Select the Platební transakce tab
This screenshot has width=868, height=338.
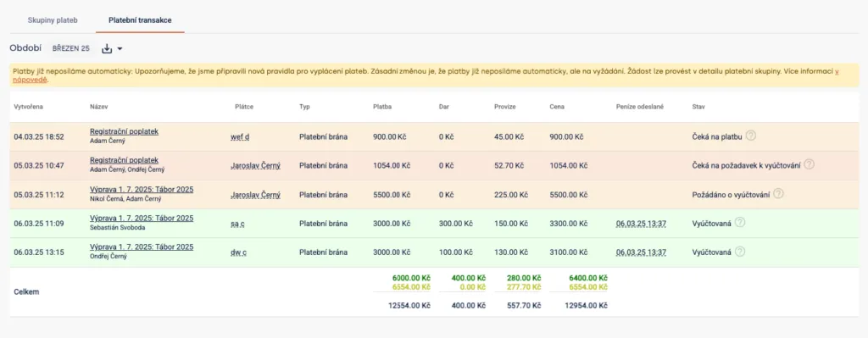(x=140, y=20)
